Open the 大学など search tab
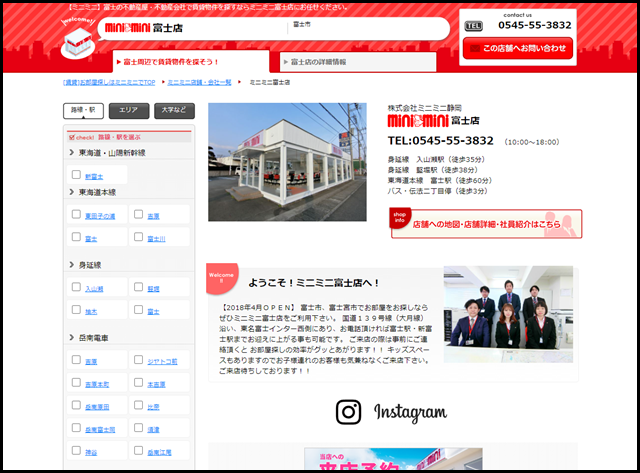The width and height of the screenshot is (640, 473). (x=174, y=111)
